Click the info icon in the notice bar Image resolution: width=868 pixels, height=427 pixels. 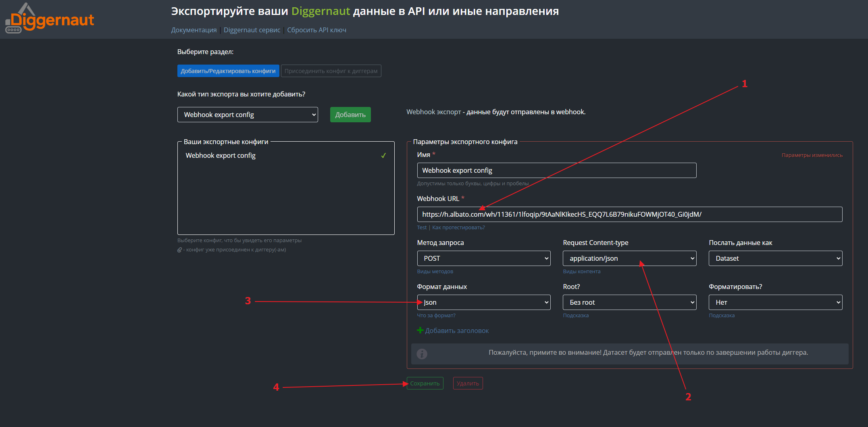(422, 354)
